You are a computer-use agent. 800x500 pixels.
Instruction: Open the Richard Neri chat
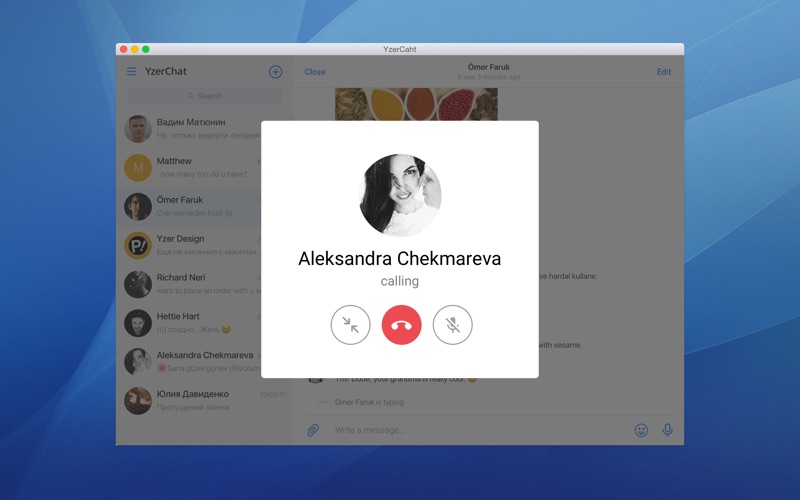tap(205, 284)
